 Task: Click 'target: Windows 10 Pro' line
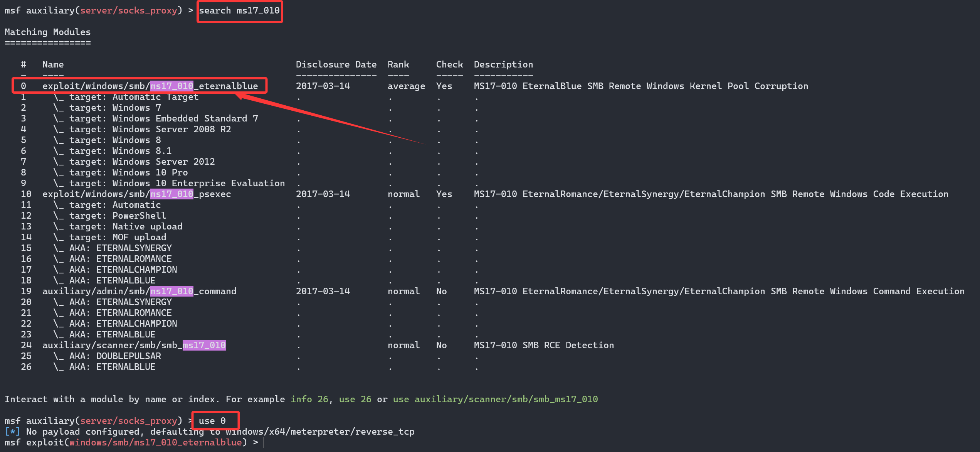click(x=128, y=172)
